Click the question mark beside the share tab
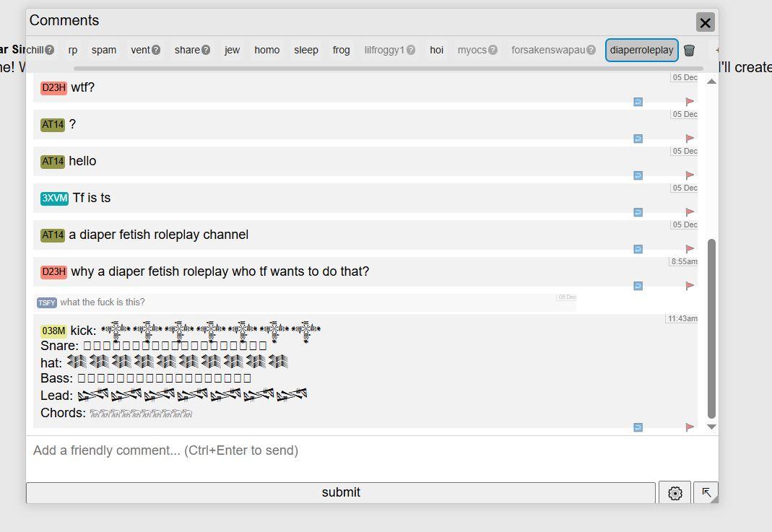This screenshot has width=772, height=532. point(206,51)
